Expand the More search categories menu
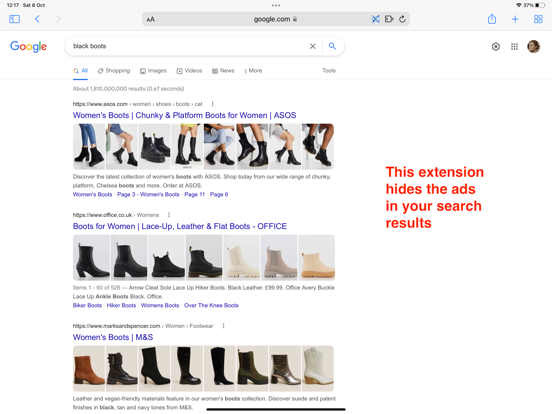The height and width of the screenshot is (414, 552). click(253, 71)
